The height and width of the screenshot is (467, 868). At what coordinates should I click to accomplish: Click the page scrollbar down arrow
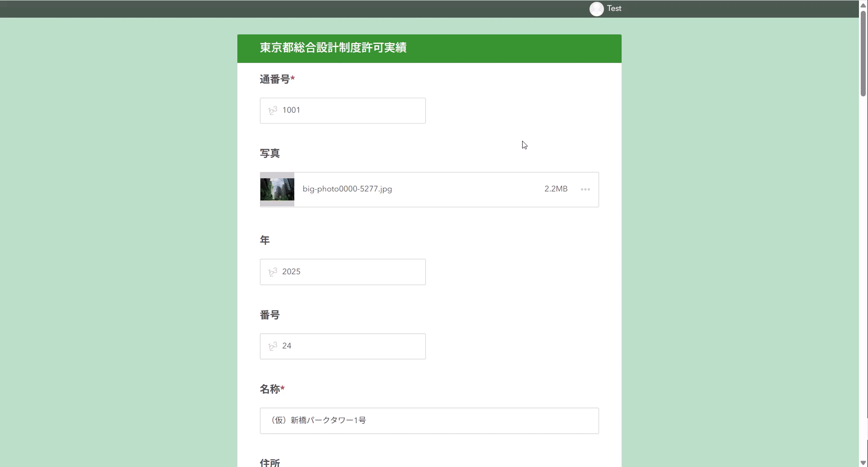863,462
